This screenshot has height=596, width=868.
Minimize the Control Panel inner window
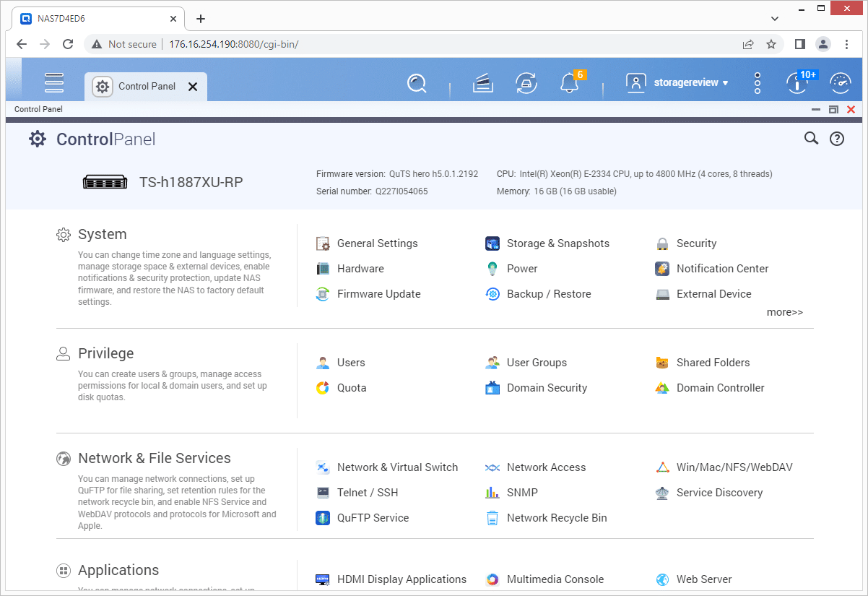[816, 110]
